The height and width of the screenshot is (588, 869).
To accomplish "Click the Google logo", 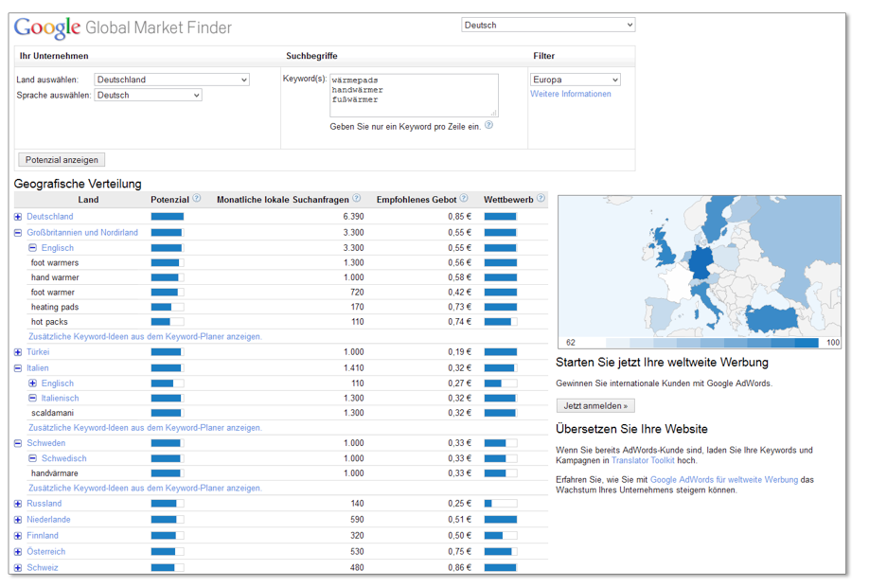I will click(47, 27).
